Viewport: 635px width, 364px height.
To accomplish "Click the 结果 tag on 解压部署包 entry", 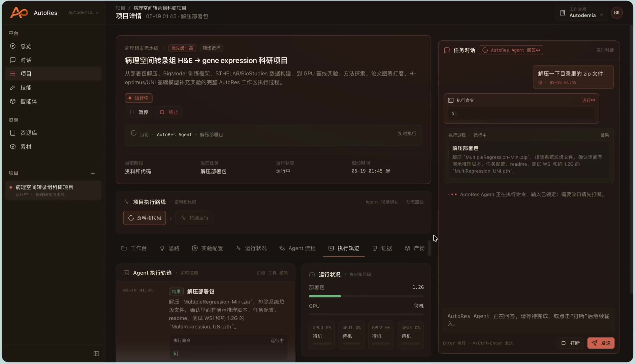I will [176, 291].
